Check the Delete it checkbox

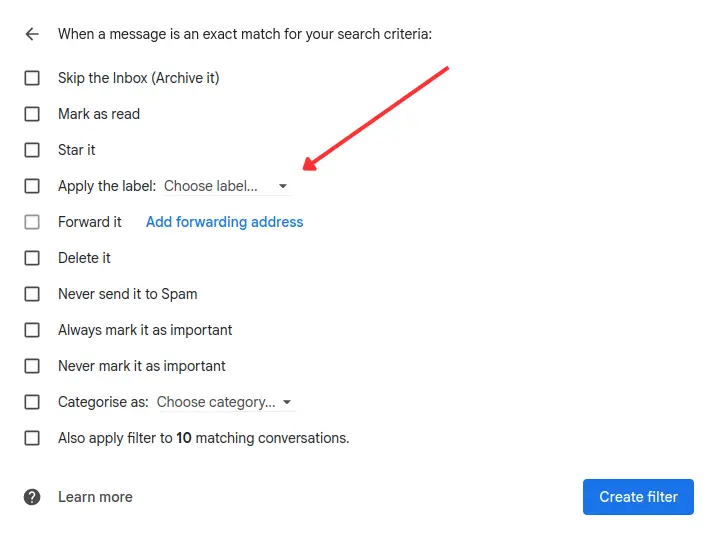click(x=32, y=258)
